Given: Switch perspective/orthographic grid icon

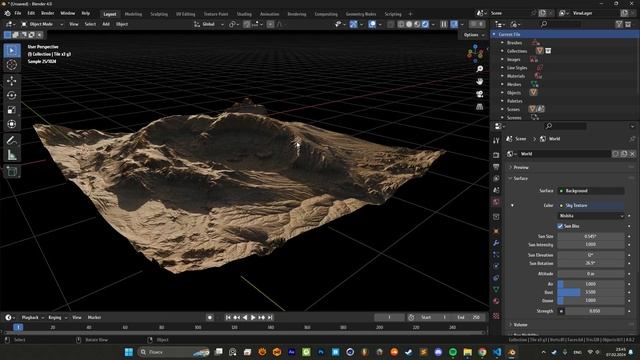Looking at the screenshot, I should [x=480, y=107].
